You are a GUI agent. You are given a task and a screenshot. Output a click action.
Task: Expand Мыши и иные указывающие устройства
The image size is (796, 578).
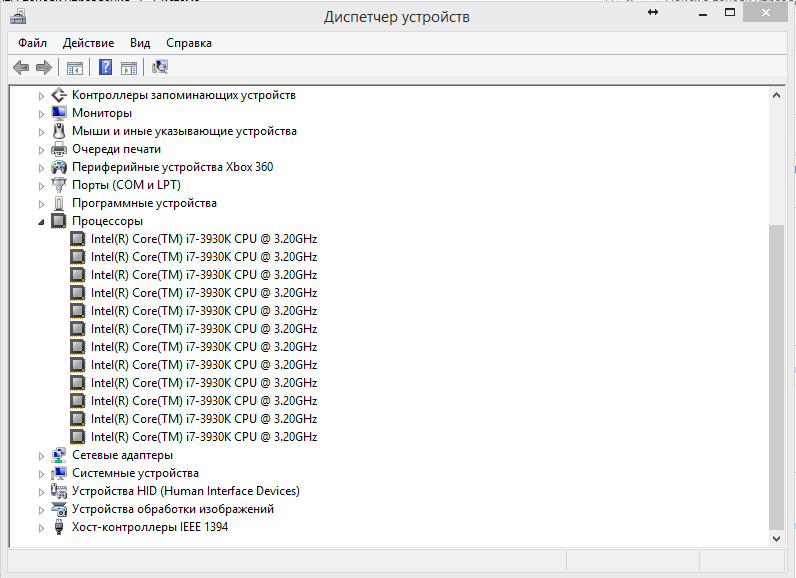point(42,132)
